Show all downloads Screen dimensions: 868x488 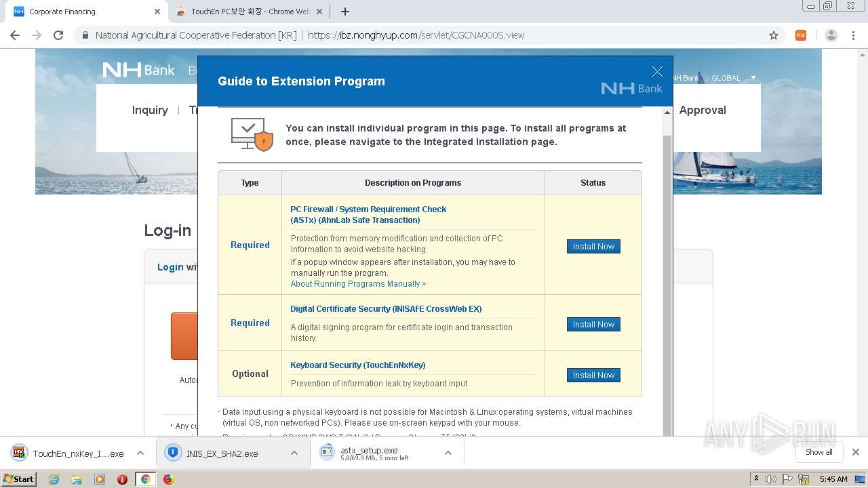819,452
